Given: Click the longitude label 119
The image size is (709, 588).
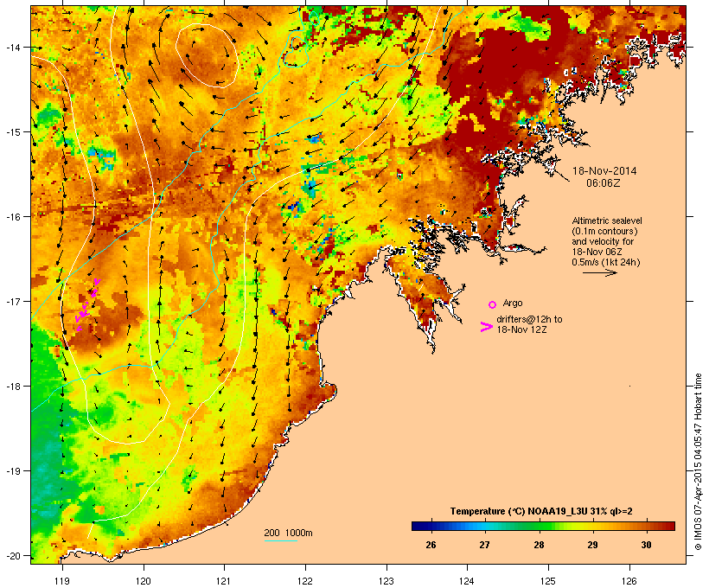Looking at the screenshot, I should pos(62,581).
